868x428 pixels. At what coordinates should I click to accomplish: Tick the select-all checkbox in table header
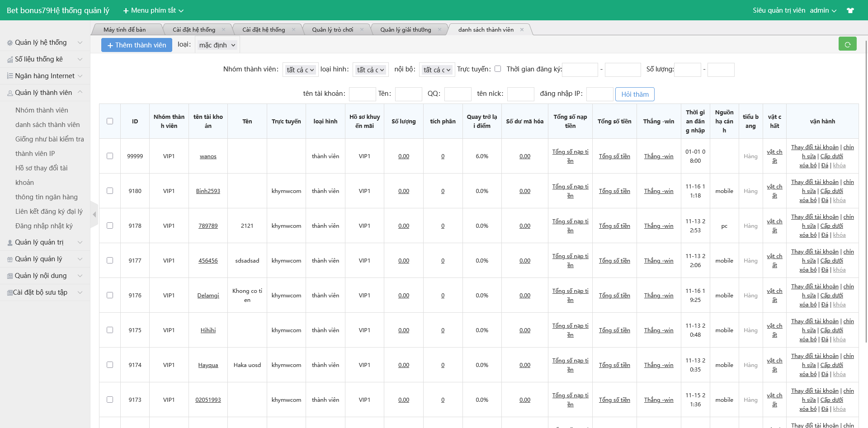click(110, 121)
